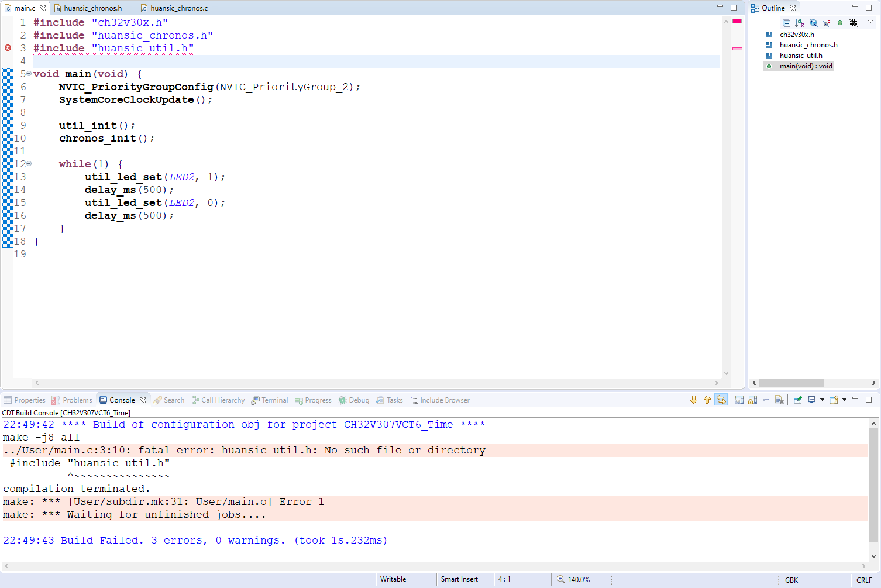The image size is (881, 588).
Task: Pin the console view
Action: click(798, 400)
